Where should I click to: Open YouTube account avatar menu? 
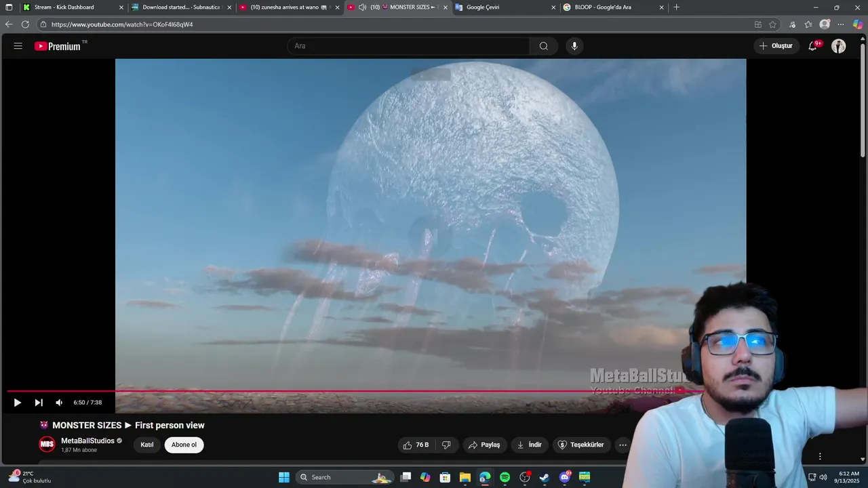pyautogui.click(x=839, y=46)
